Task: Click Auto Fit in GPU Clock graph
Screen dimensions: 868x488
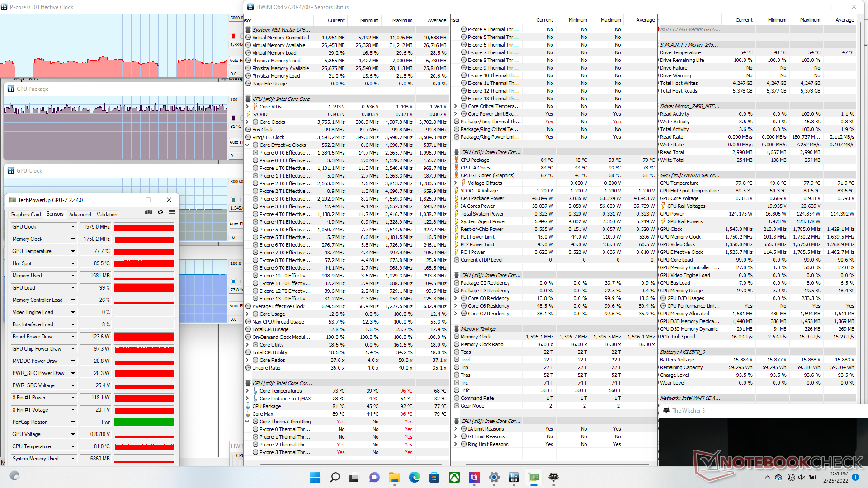Action: point(236,224)
